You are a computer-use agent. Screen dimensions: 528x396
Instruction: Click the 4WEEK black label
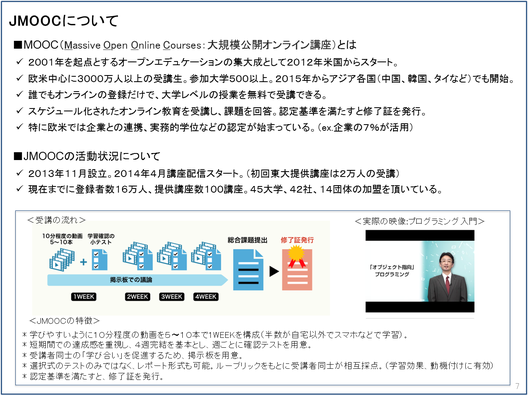(206, 297)
